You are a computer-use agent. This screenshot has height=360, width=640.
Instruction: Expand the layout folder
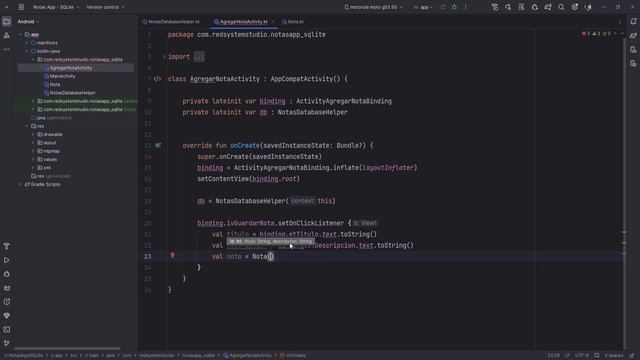tap(33, 143)
